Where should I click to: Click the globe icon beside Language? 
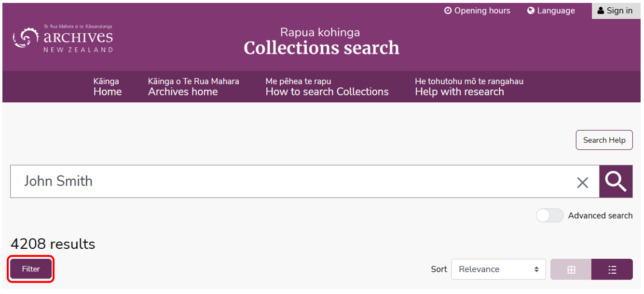point(531,11)
